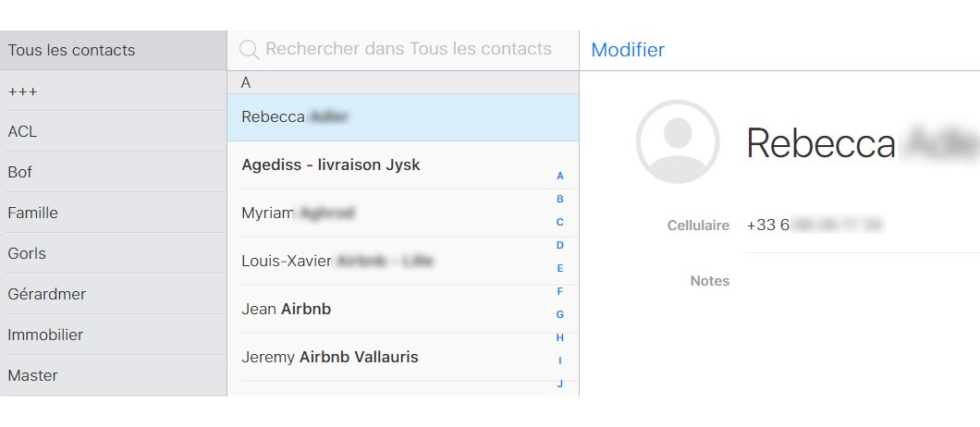The height and width of the screenshot is (427, 980).
Task: Open the Gorls group
Action: pyautogui.click(x=27, y=253)
